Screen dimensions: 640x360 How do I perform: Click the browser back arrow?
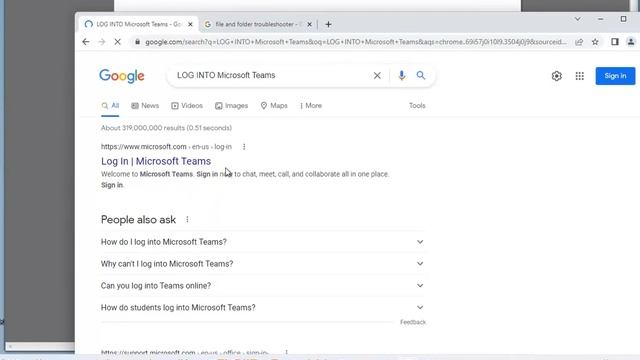point(86,42)
